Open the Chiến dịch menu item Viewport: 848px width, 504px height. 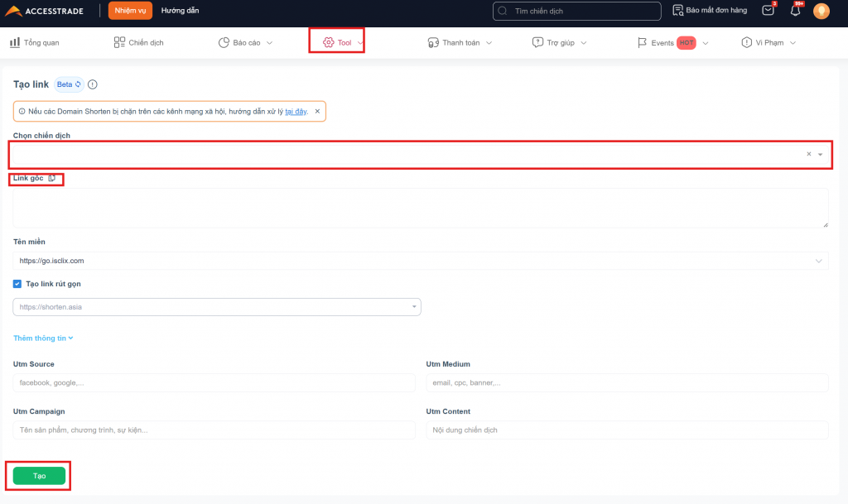click(x=138, y=42)
